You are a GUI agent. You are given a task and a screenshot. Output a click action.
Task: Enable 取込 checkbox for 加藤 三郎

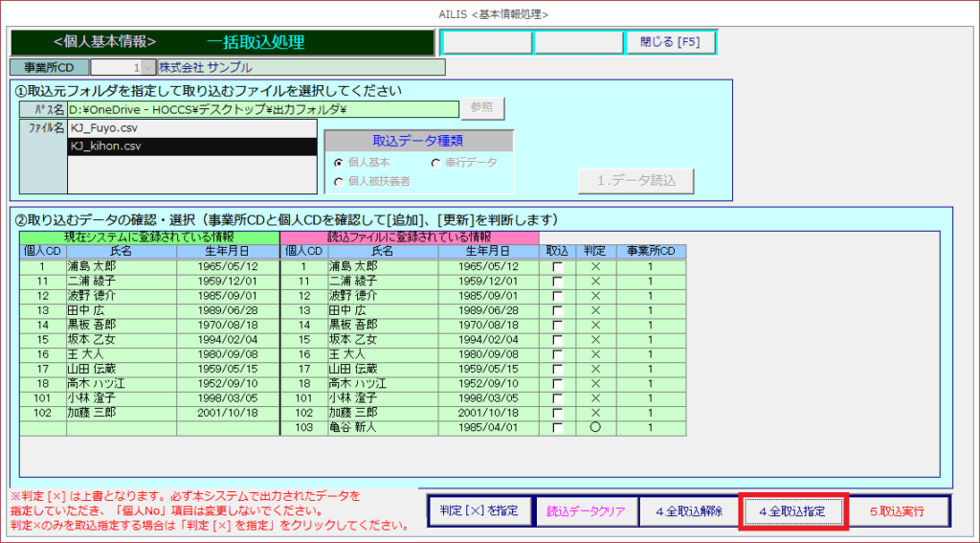click(x=557, y=413)
